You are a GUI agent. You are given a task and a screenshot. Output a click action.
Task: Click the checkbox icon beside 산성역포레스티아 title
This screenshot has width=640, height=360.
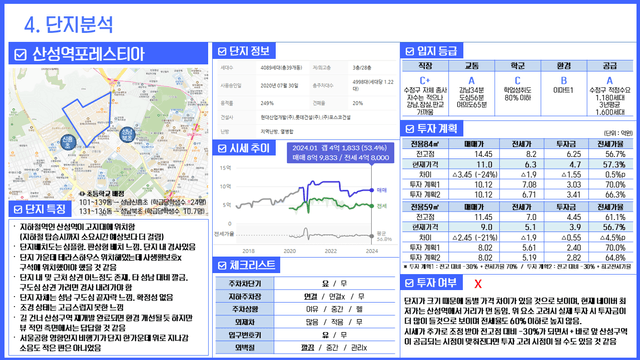[x=20, y=55]
